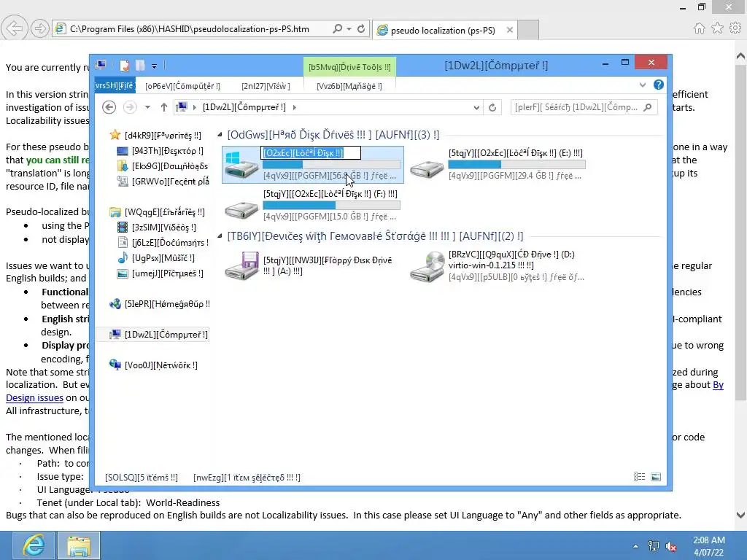This screenshot has height=560, width=747.
Task: Open Internet Explorer Tools gear
Action: (735, 28)
